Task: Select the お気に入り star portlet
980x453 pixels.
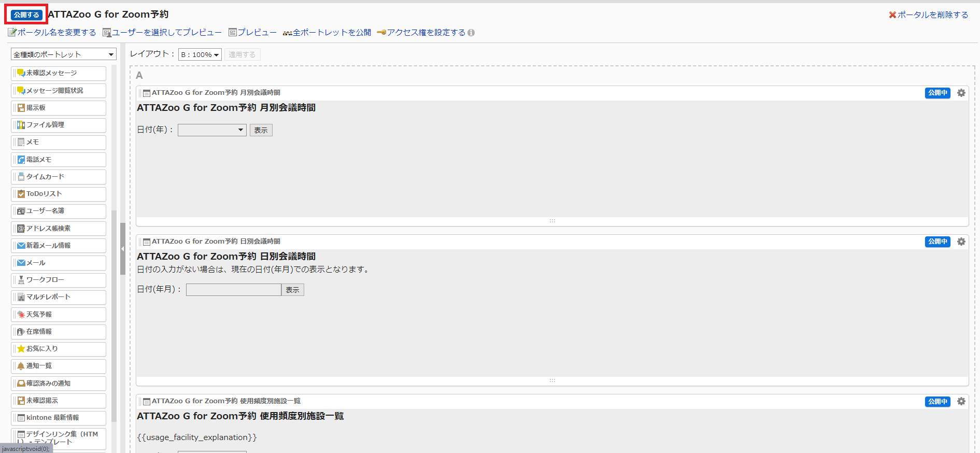Action: pyautogui.click(x=21, y=349)
